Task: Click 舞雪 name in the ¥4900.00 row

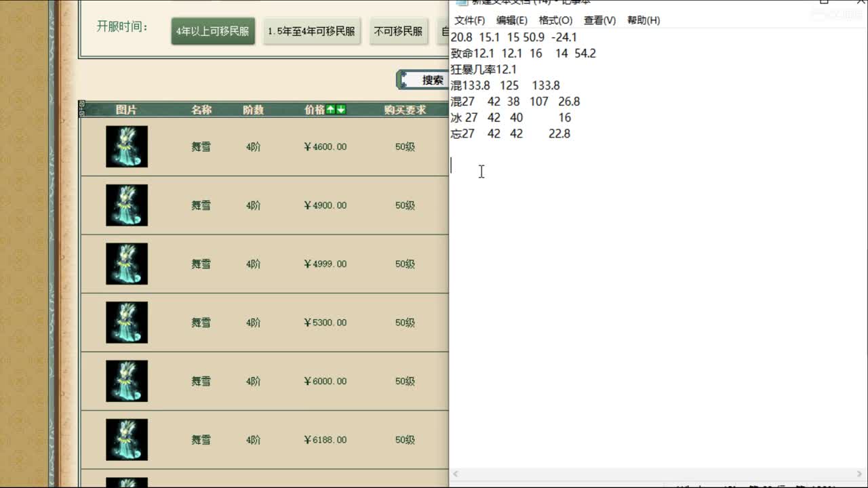Action: pos(201,205)
